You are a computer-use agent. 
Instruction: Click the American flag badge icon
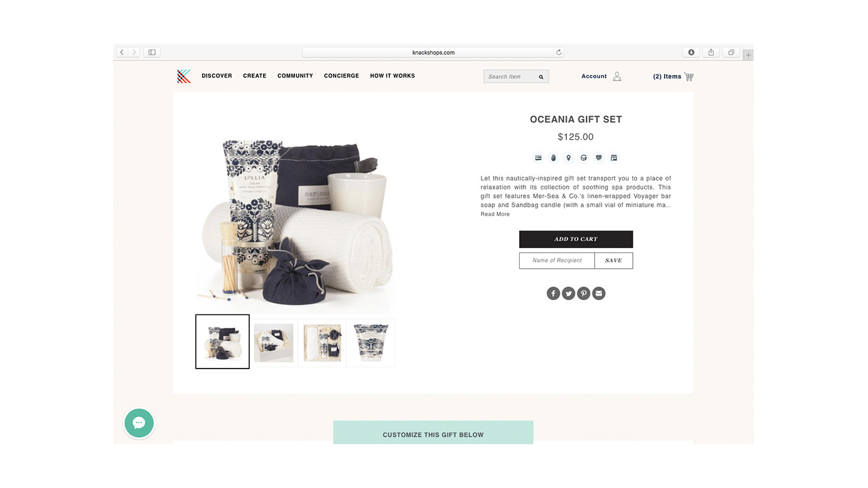tap(538, 158)
